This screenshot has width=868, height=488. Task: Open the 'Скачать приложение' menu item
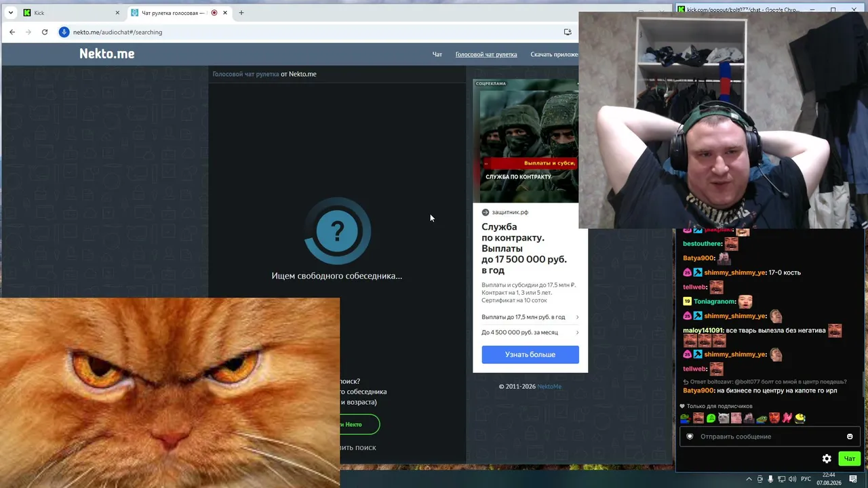[x=555, y=54]
